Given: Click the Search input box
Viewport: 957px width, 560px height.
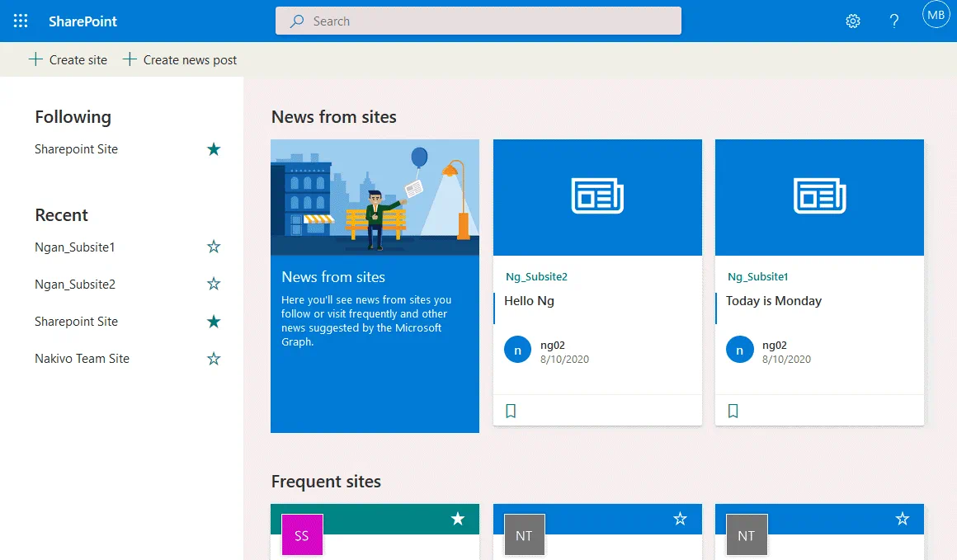Looking at the screenshot, I should pyautogui.click(x=478, y=21).
